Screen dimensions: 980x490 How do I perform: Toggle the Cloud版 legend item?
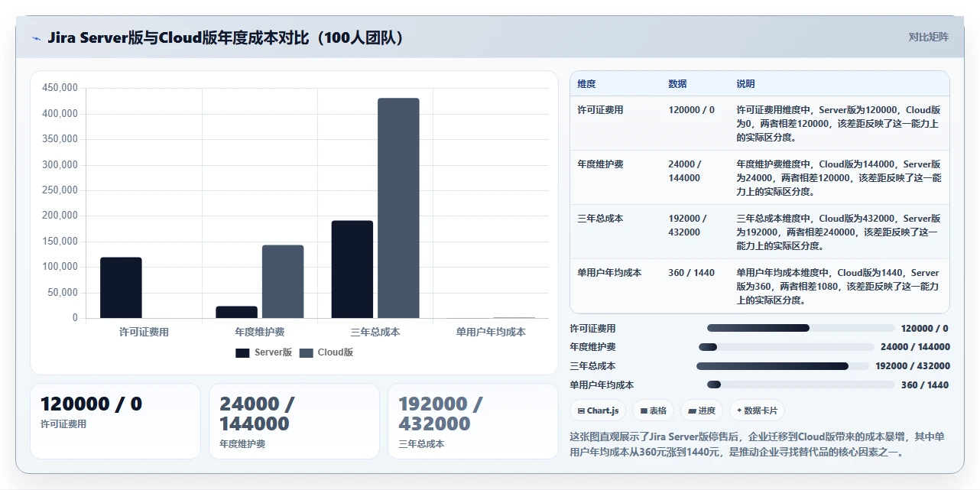[x=326, y=352]
